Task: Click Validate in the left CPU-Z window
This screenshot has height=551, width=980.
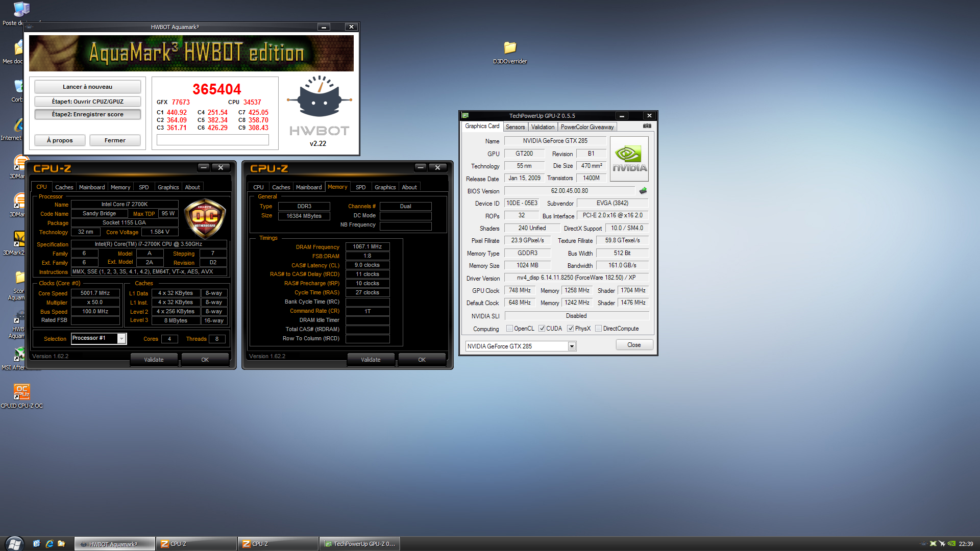Action: [x=154, y=360]
